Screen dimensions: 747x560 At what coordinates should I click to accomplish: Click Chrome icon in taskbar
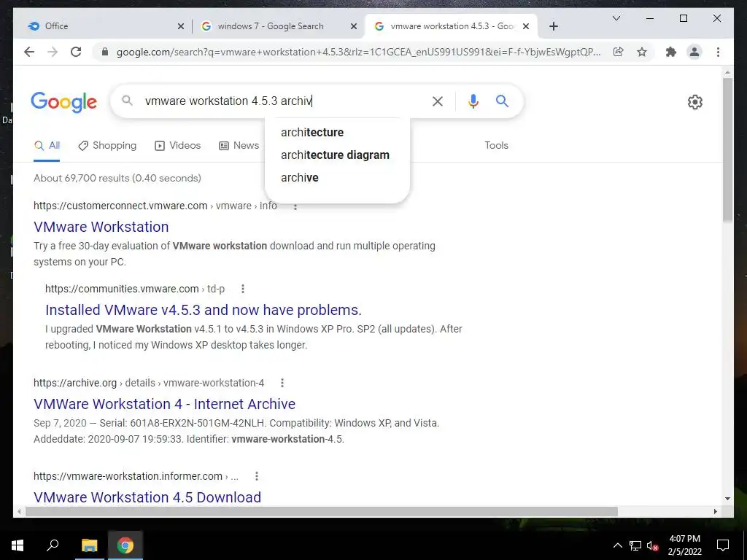point(125,545)
